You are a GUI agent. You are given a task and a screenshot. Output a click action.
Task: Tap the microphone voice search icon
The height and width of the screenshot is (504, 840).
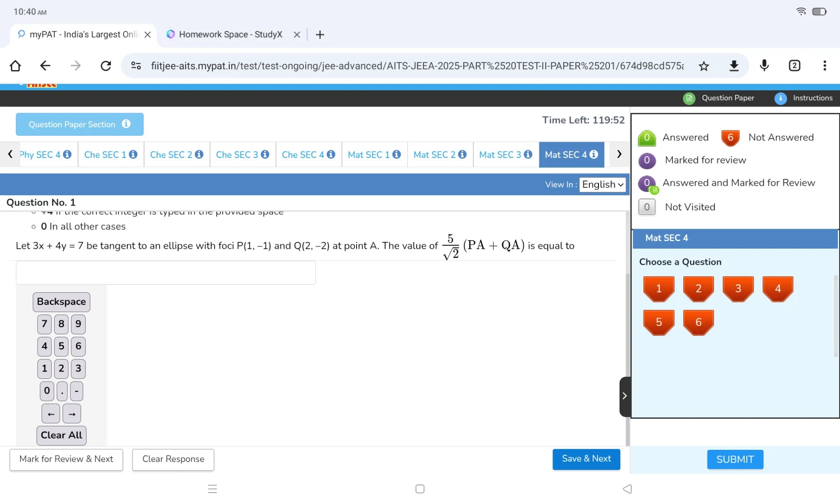(764, 66)
